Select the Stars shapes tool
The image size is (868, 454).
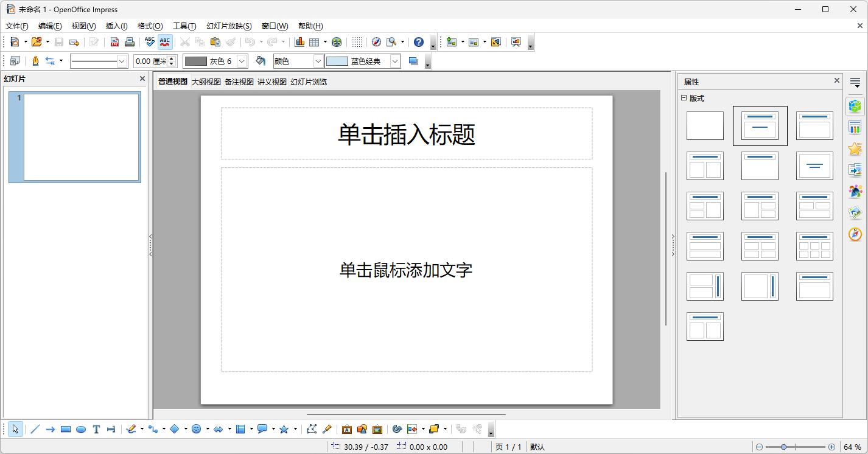click(284, 429)
